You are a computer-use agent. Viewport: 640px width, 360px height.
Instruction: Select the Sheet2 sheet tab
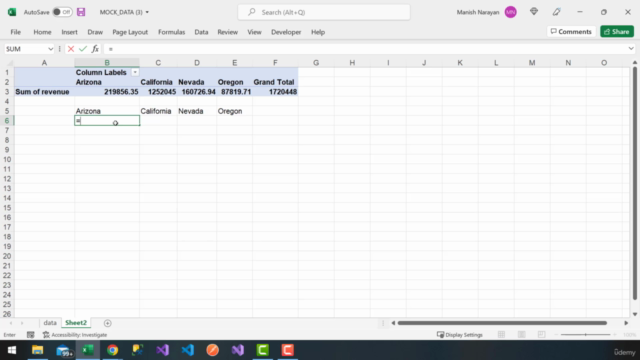click(76, 323)
